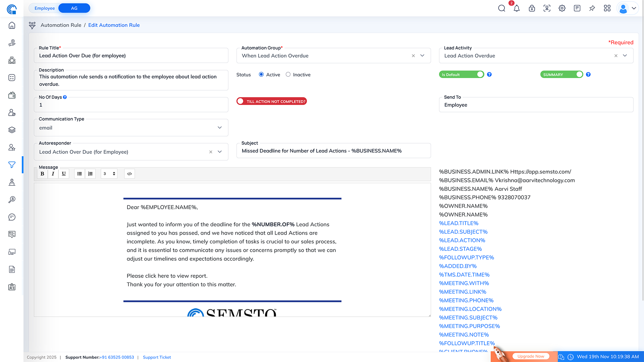644x362 pixels.
Task: Open settings gear in top bar
Action: [x=562, y=8]
